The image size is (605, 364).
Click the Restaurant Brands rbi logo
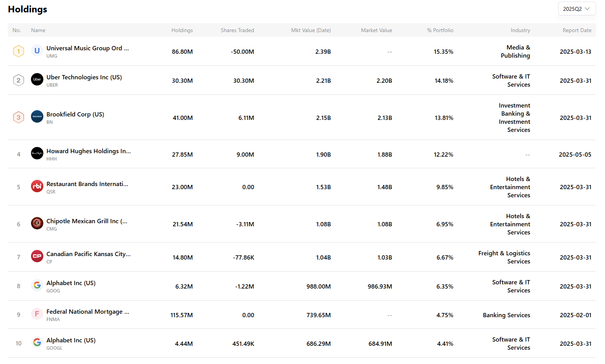point(37,186)
